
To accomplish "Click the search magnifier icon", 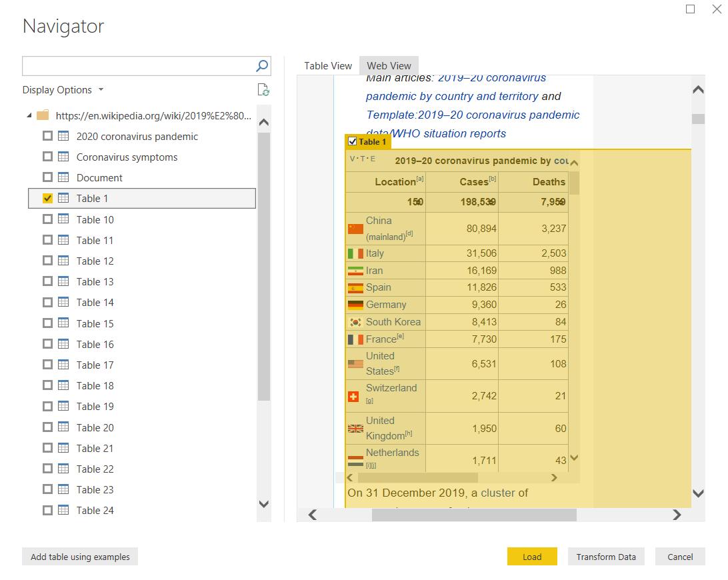I will tap(262, 65).
